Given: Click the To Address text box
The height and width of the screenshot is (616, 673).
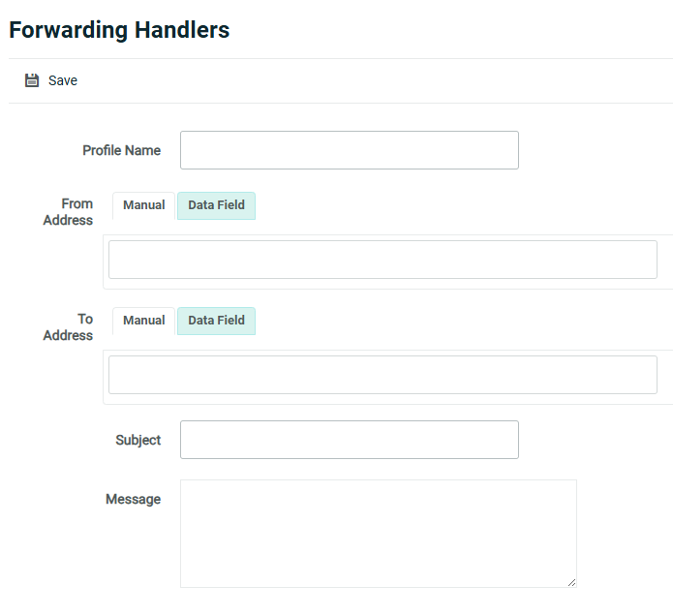Looking at the screenshot, I should [x=382, y=375].
